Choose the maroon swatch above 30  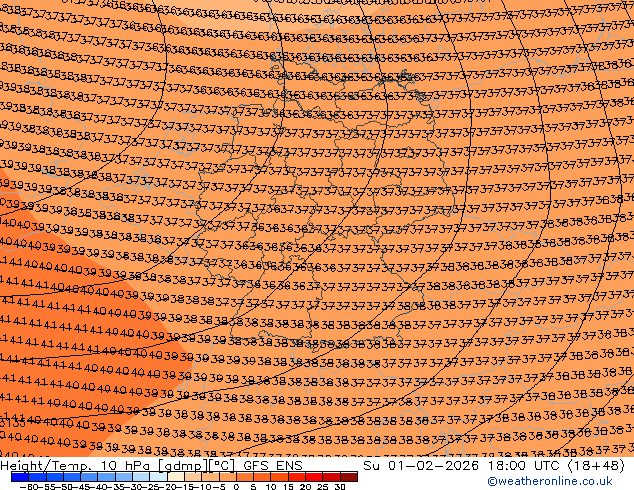point(349,477)
